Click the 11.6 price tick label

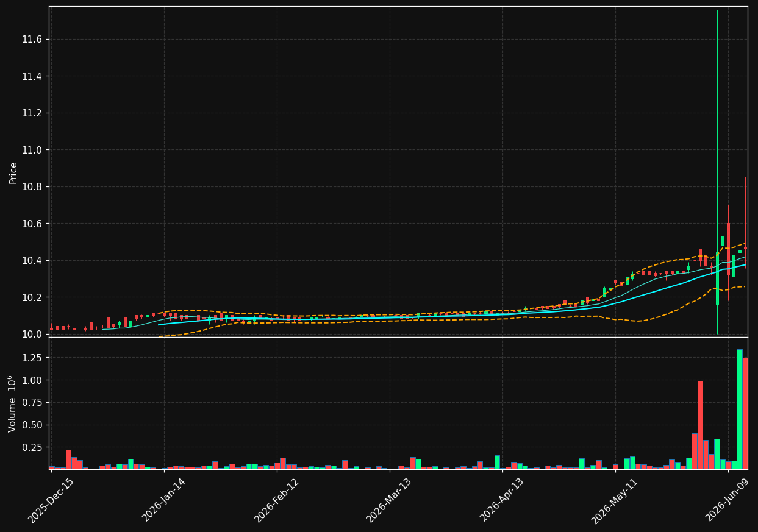[31, 40]
